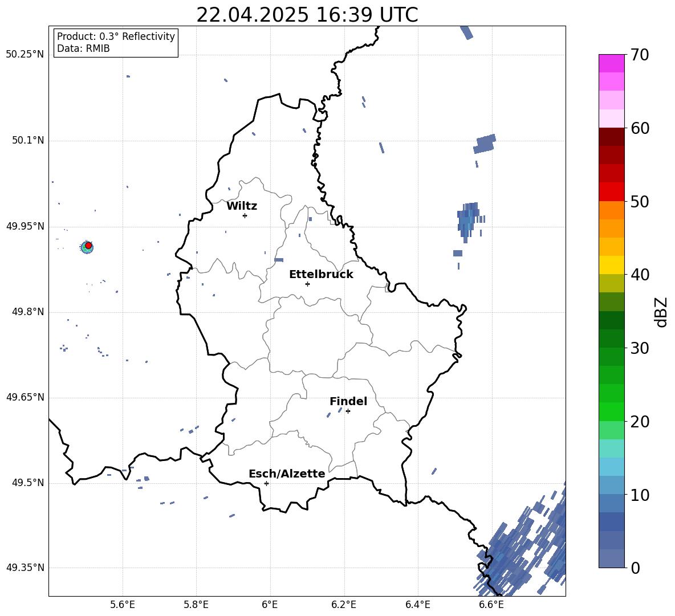The image size is (675, 616).
Task: Click the title 22.04.2025 16:39 UTC
Action: click(307, 15)
